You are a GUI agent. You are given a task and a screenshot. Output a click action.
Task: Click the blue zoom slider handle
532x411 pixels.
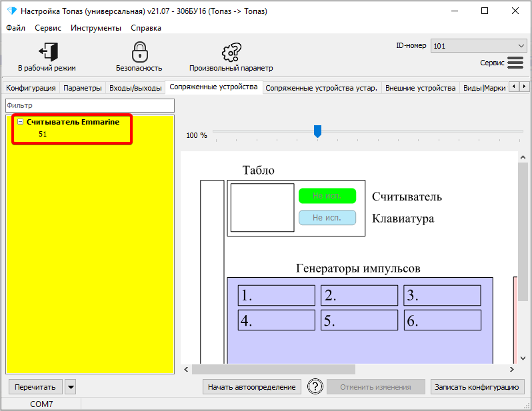tap(317, 131)
